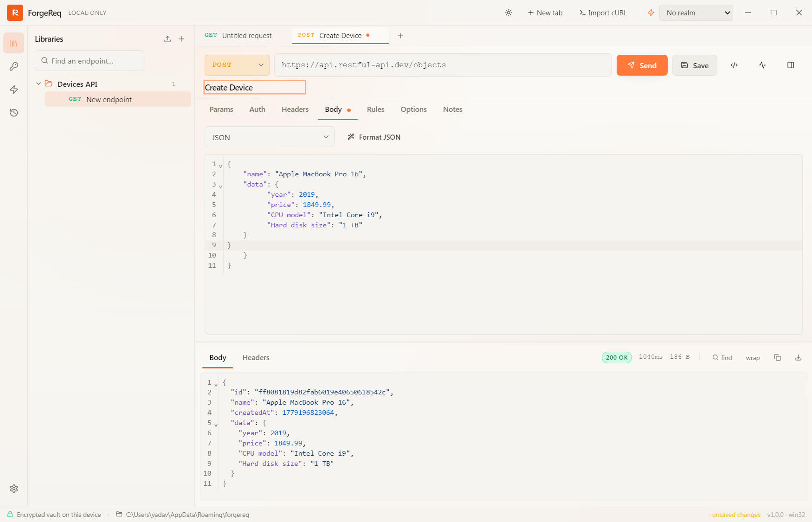
Task: Open the Params tab
Action: (x=221, y=110)
